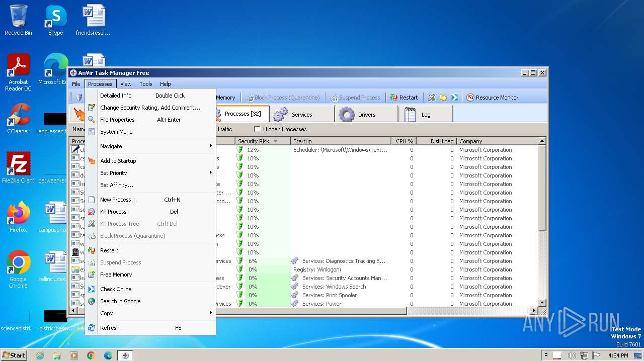The height and width of the screenshot is (362, 644).
Task: Select Services: Print Spooler startup entry
Action: (330, 295)
